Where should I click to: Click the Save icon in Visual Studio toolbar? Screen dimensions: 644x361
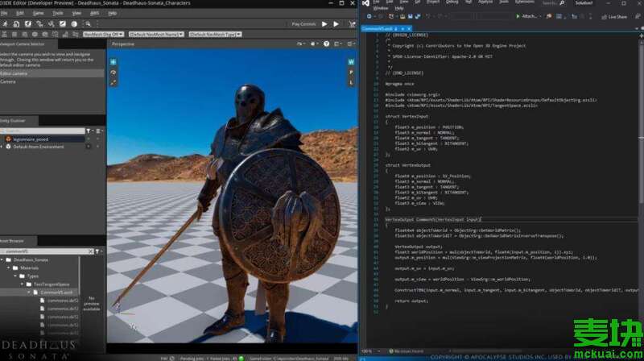pyautogui.click(x=410, y=16)
